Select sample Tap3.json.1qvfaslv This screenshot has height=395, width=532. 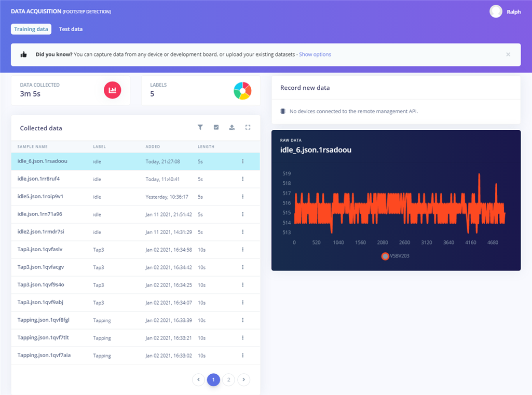pyautogui.click(x=135, y=250)
